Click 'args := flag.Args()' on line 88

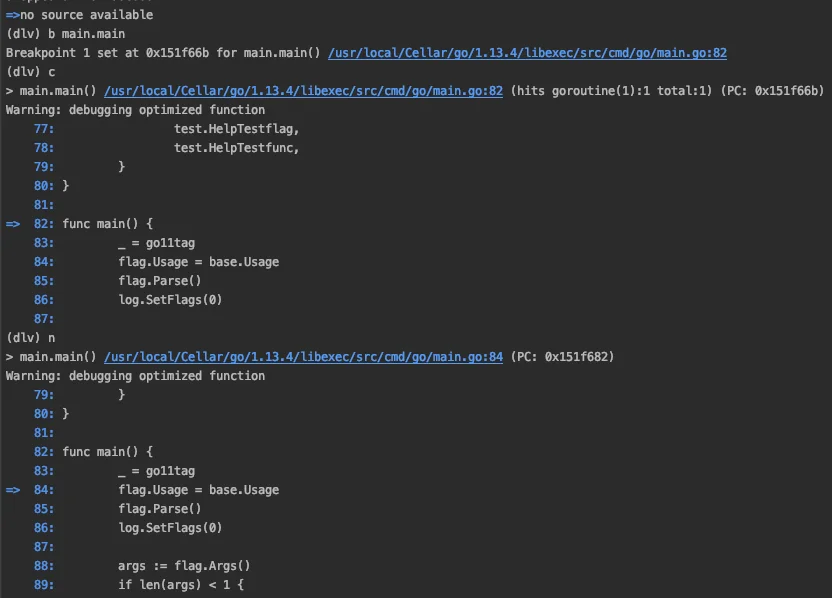pyautogui.click(x=184, y=566)
